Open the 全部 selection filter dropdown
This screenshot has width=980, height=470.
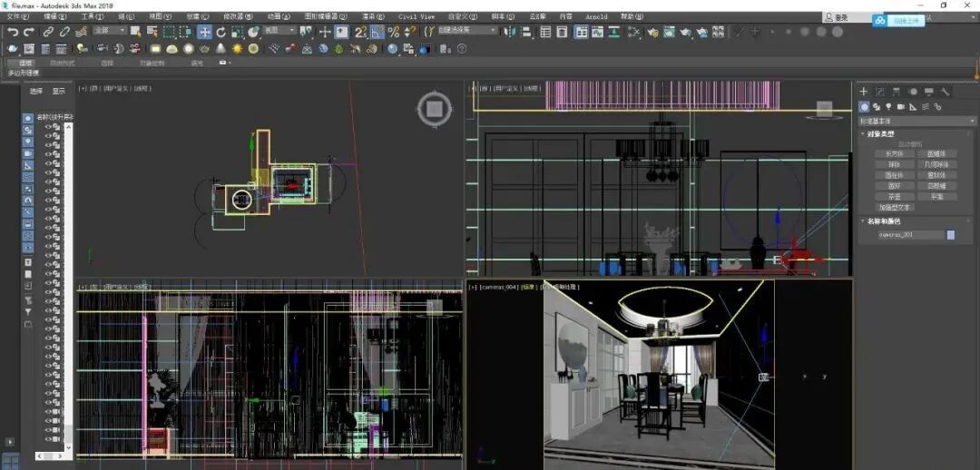coord(110,30)
